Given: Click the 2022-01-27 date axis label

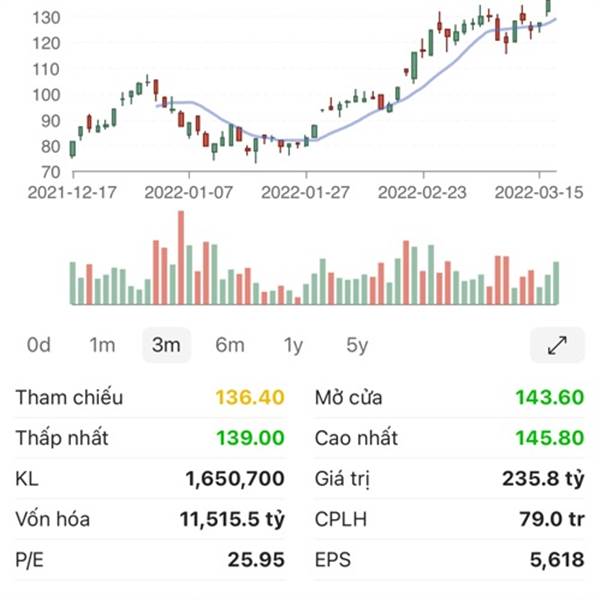Looking at the screenshot, I should [305, 192].
